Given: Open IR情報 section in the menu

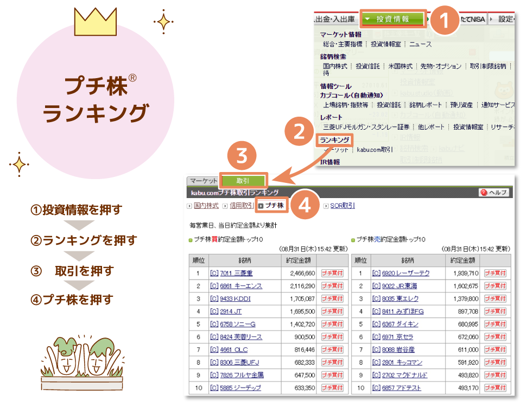Looking at the screenshot, I should click(330, 162).
